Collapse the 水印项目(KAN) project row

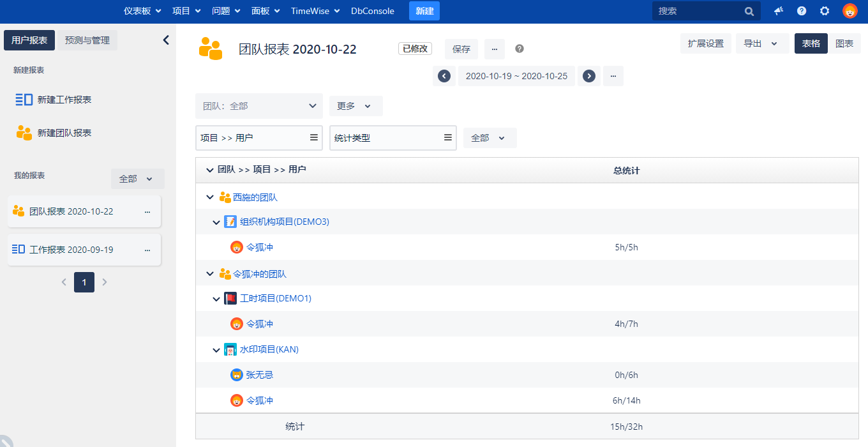point(216,350)
